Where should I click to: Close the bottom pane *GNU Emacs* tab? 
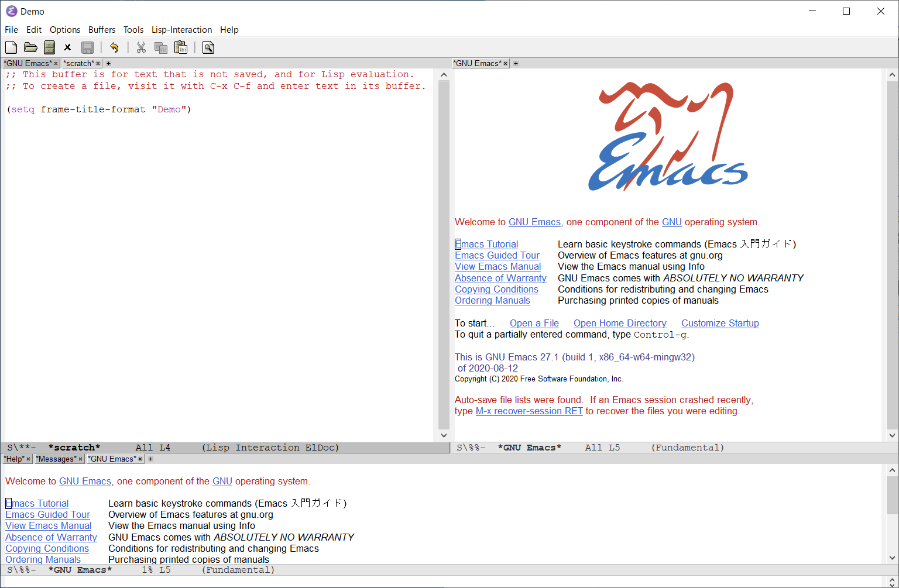click(140, 459)
